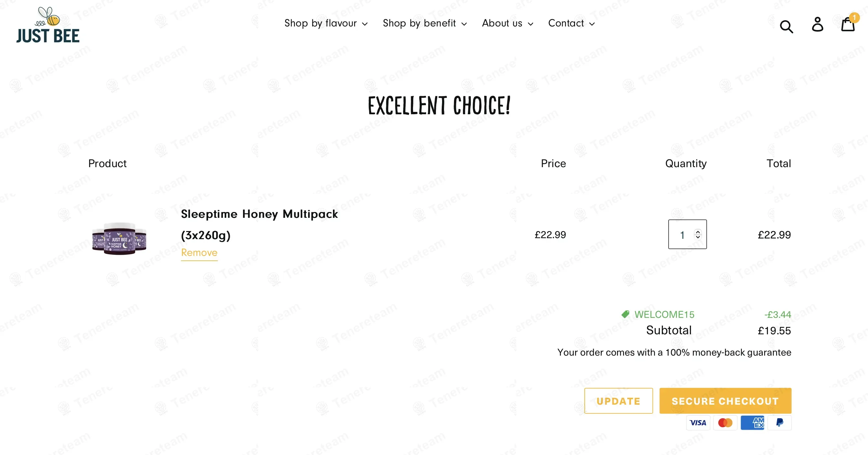Open the Contact menu
Image resolution: width=868 pixels, height=455 pixels.
pos(571,23)
